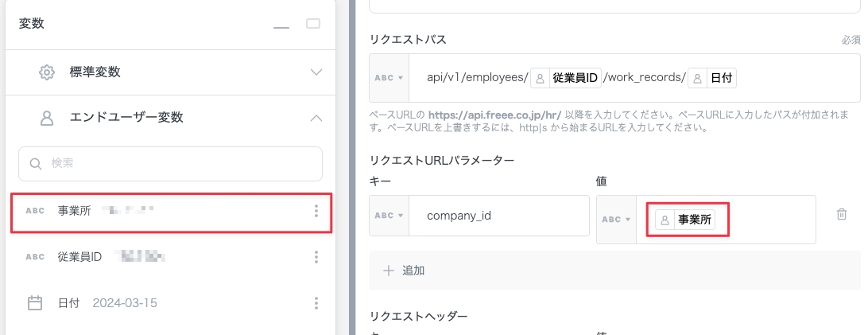
Task: Minimize the 変数 panel
Action: pyautogui.click(x=281, y=25)
